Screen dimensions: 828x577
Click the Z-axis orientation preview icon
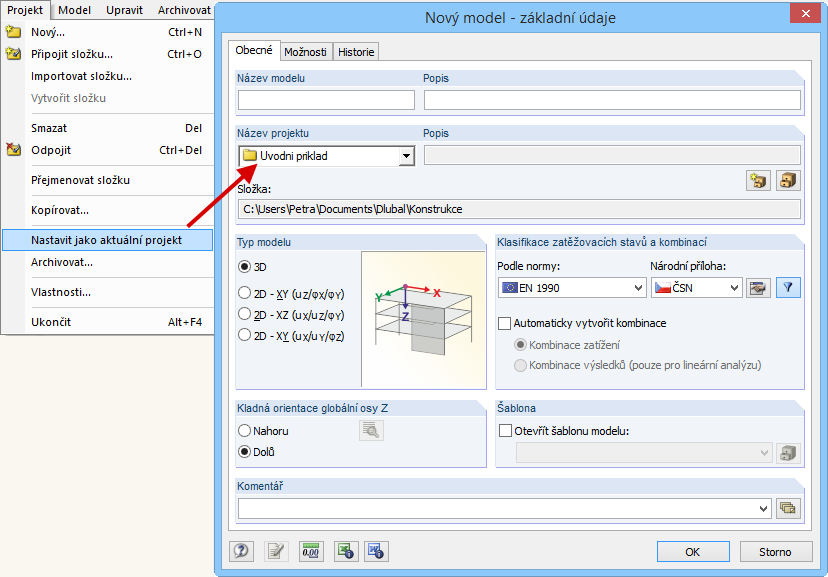tap(371, 431)
